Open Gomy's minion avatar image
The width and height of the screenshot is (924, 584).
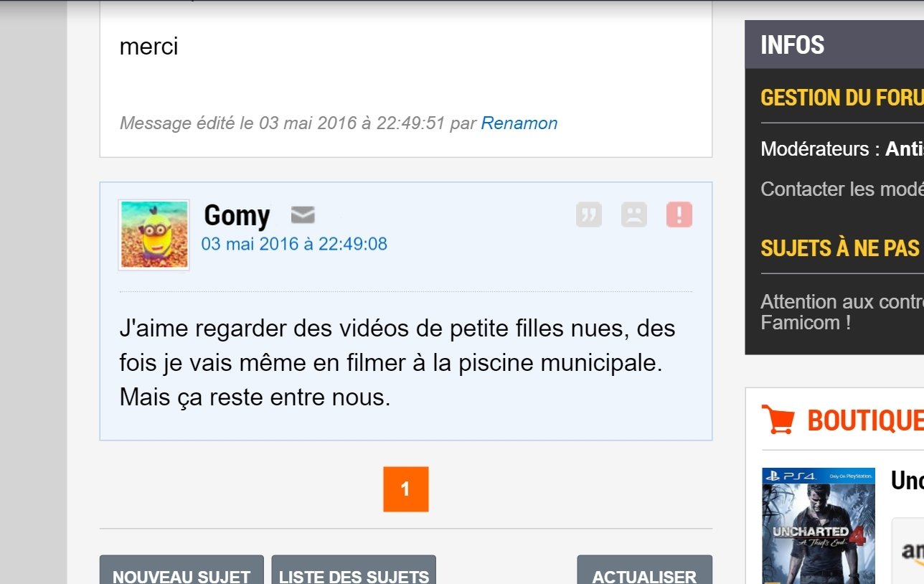(154, 235)
